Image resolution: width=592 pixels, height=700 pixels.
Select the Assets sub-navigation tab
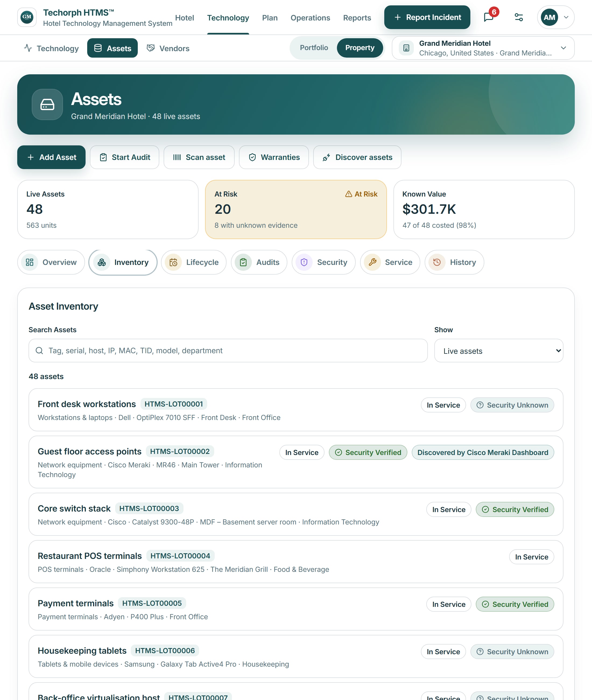(x=112, y=48)
